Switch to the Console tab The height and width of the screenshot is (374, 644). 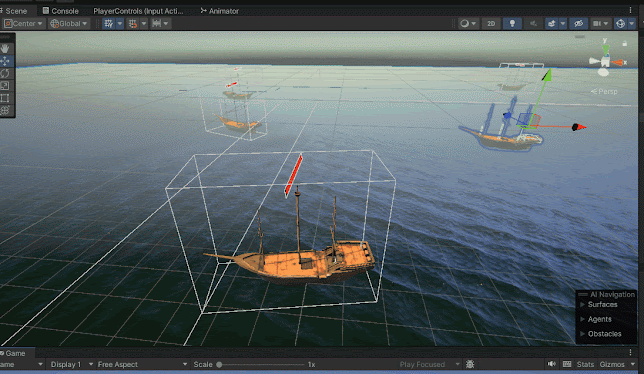(61, 11)
